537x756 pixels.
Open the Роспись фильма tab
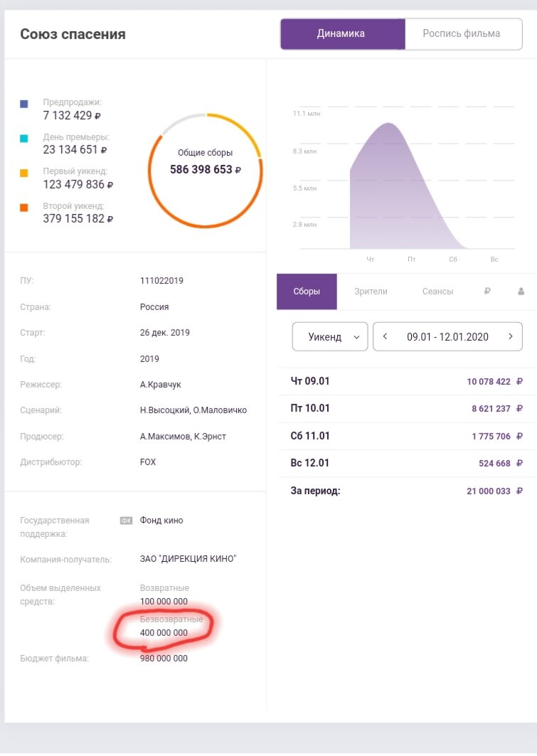point(463,33)
